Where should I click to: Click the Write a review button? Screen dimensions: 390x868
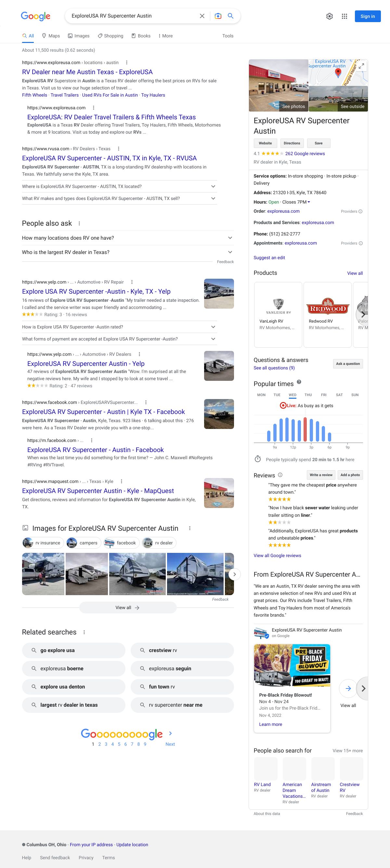point(321,475)
